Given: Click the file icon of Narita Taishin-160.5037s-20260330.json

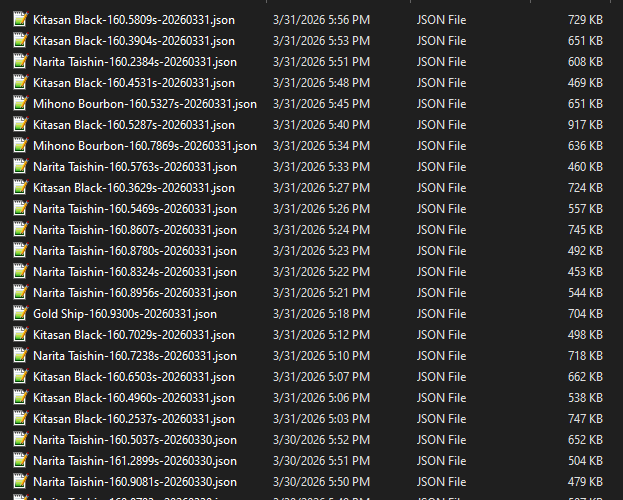Looking at the screenshot, I should point(21,440).
